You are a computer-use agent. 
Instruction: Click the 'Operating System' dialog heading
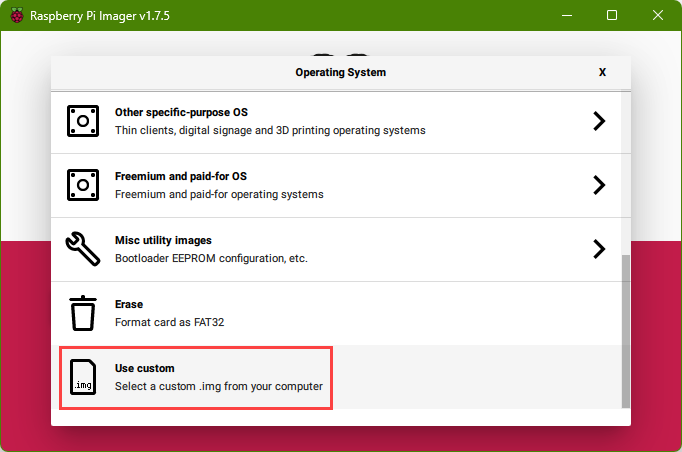pyautogui.click(x=341, y=72)
